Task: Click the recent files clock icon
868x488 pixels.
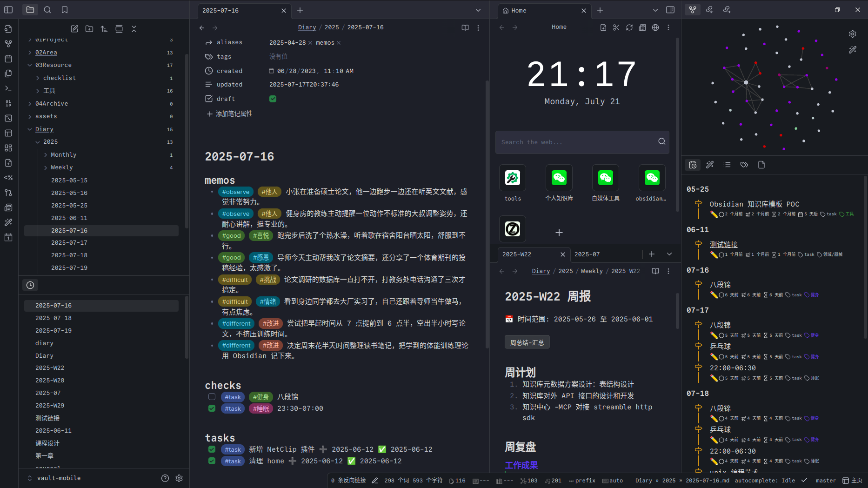Action: pos(30,285)
